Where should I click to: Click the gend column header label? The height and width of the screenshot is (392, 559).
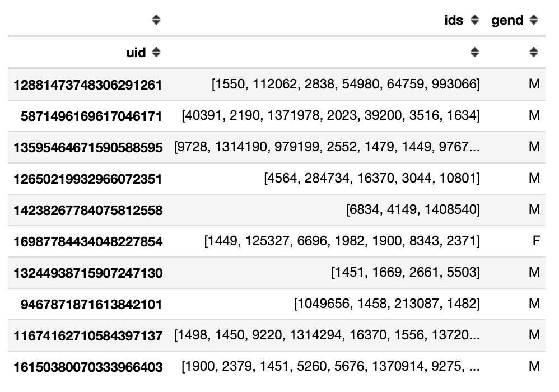507,20
